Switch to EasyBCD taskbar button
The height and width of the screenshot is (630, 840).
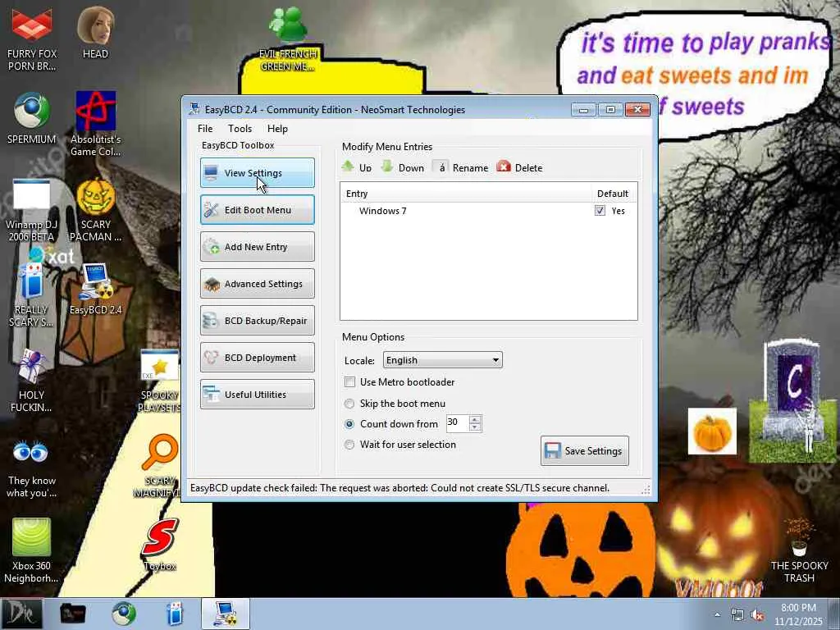(226, 614)
